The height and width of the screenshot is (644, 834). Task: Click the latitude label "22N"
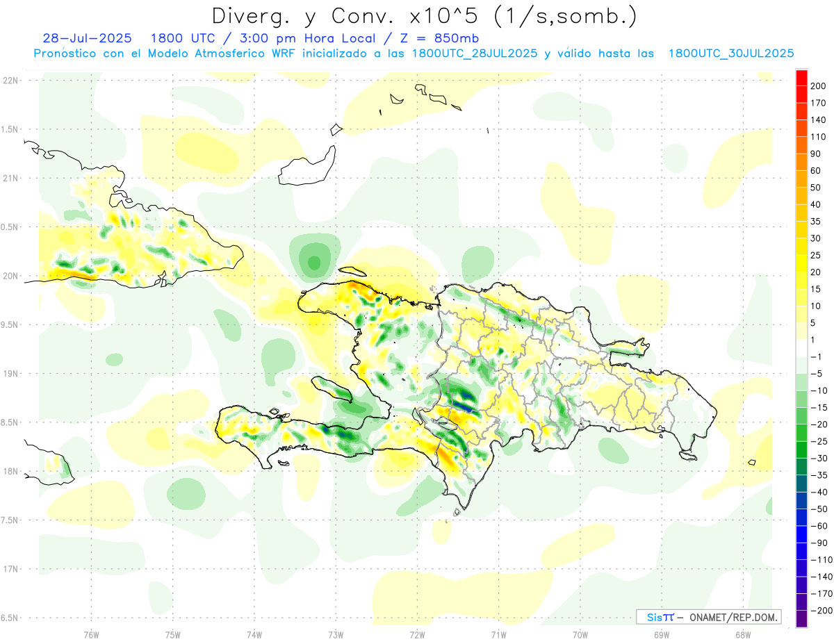coord(10,81)
